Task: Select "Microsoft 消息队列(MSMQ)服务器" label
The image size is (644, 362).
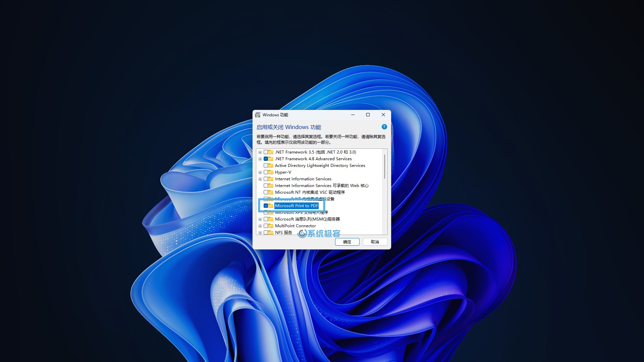Action: coord(307,219)
